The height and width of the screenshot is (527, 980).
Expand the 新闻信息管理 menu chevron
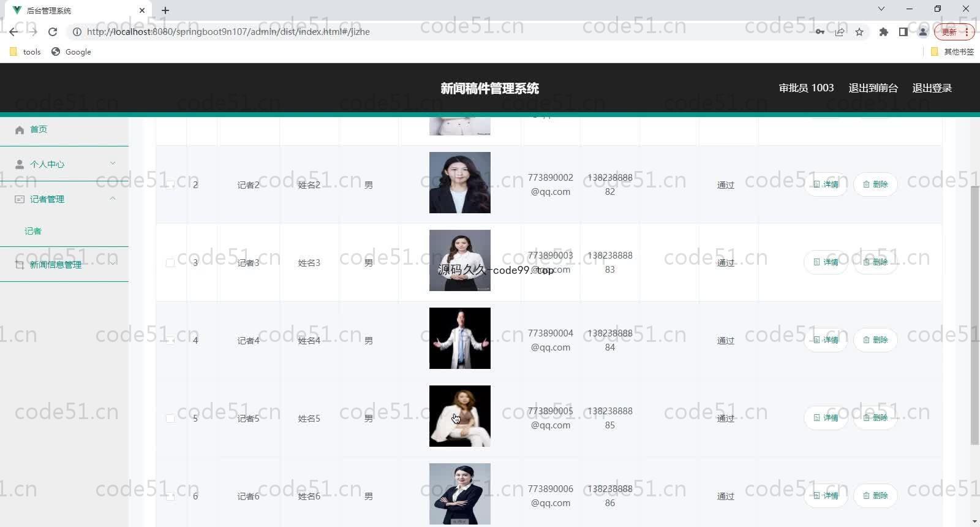113,264
